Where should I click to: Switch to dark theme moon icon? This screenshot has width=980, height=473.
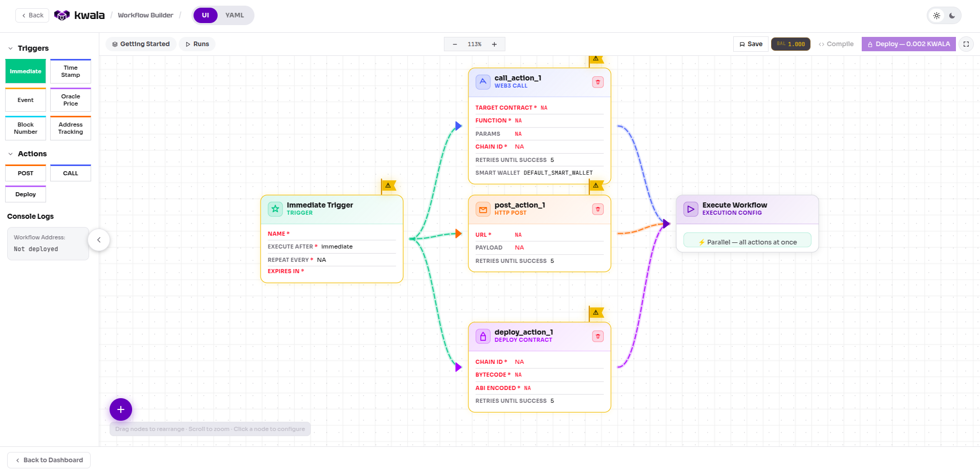click(x=952, y=15)
